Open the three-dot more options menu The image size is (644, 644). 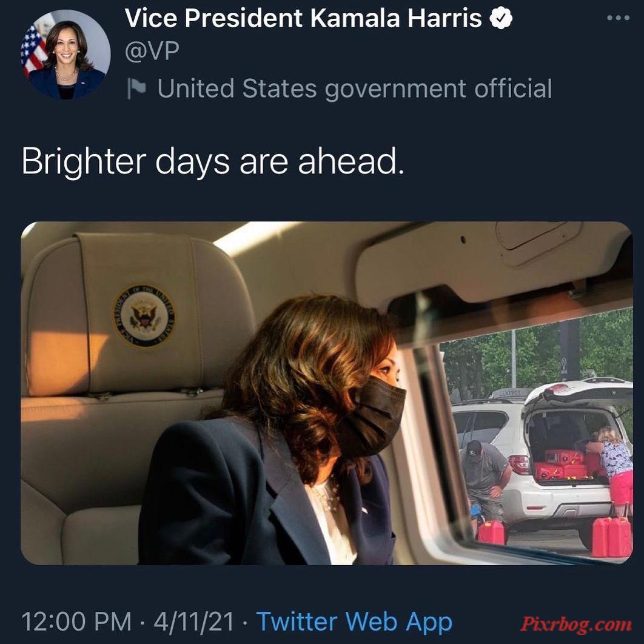618,18
